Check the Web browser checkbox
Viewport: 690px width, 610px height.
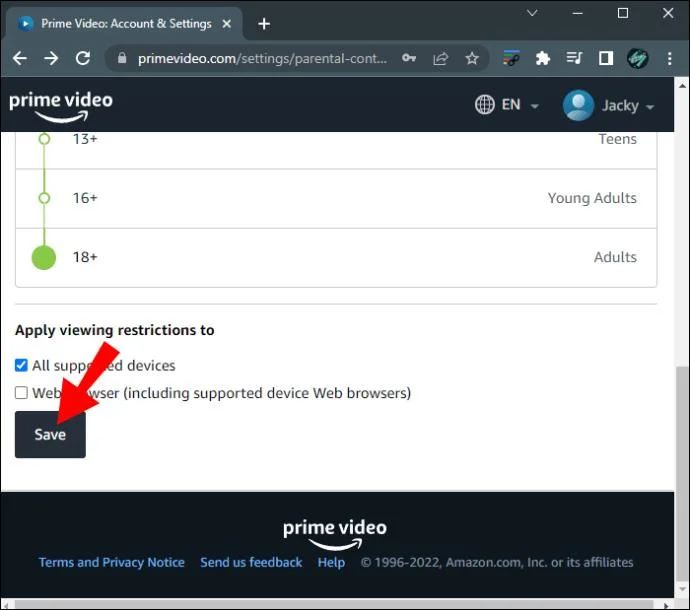click(21, 393)
